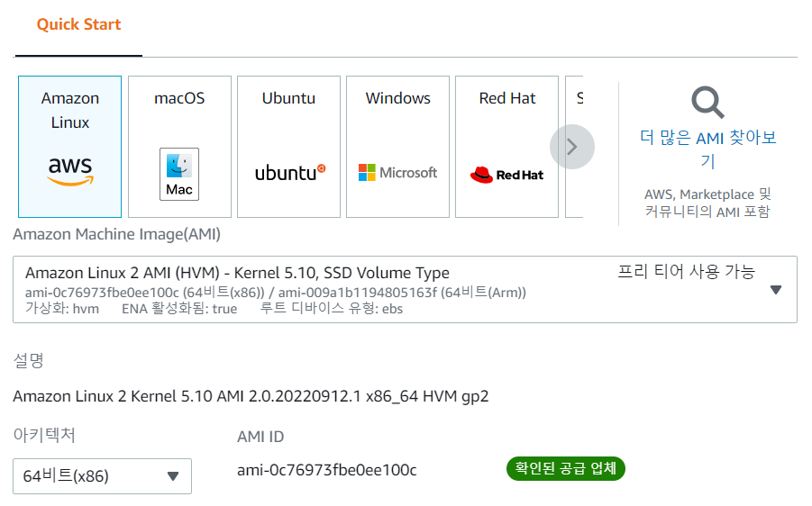Click the 루트 디바이스 유형: ebs text
This screenshot has width=812, height=506.
click(x=332, y=309)
